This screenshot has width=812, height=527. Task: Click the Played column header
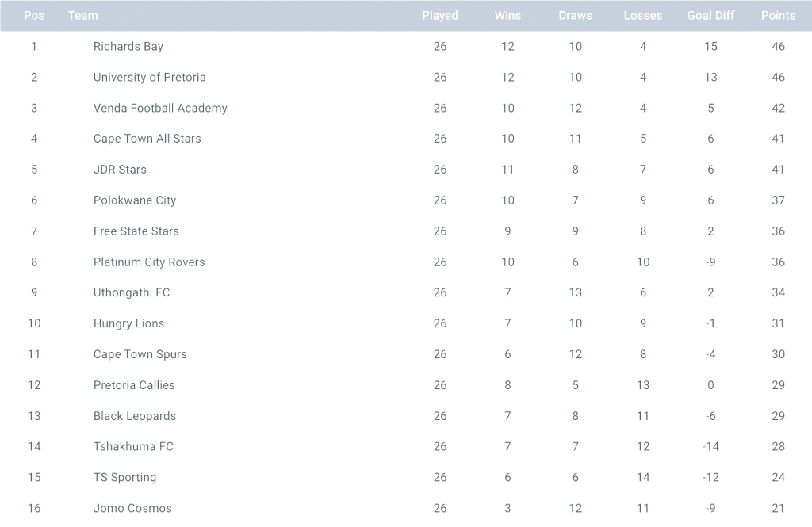[x=440, y=15]
